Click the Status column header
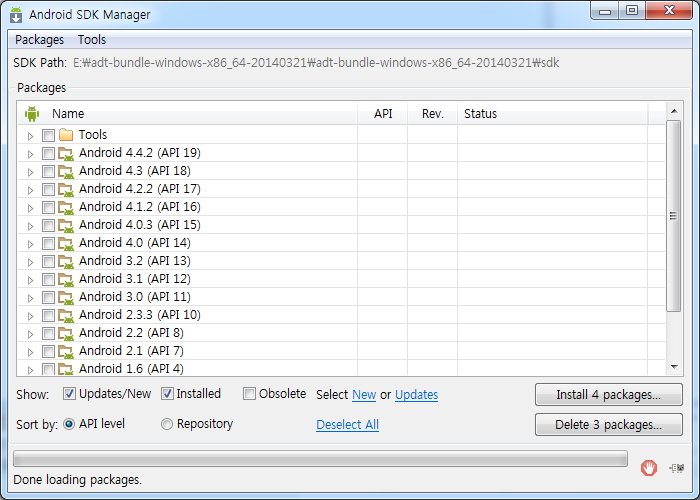This screenshot has height=500, width=700. [553, 113]
